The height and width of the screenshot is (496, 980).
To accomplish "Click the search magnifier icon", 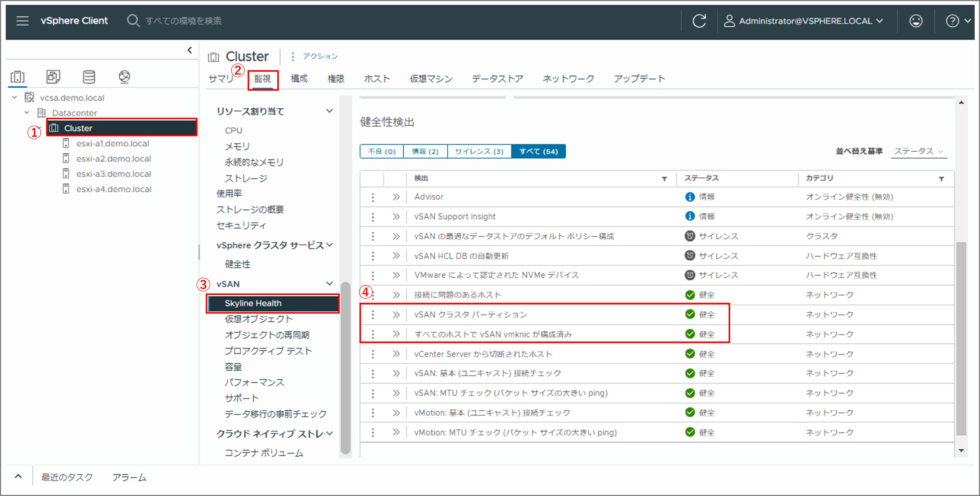I will click(133, 21).
